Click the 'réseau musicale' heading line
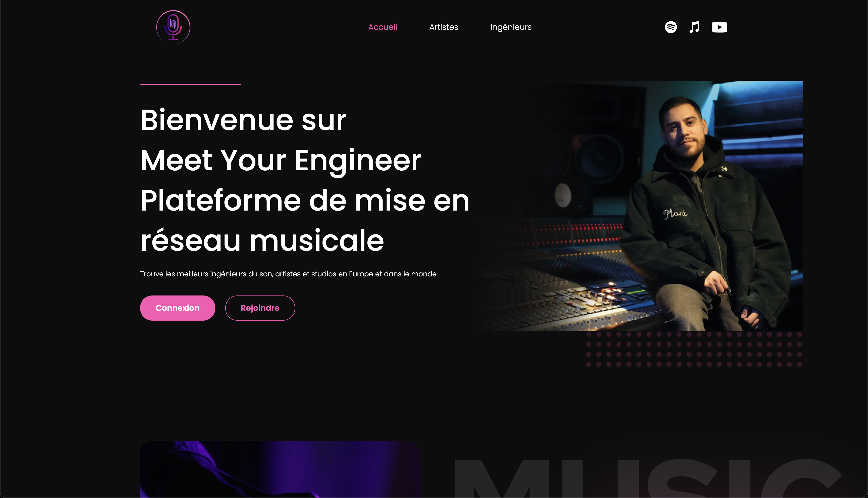The height and width of the screenshot is (498, 868). (262, 240)
